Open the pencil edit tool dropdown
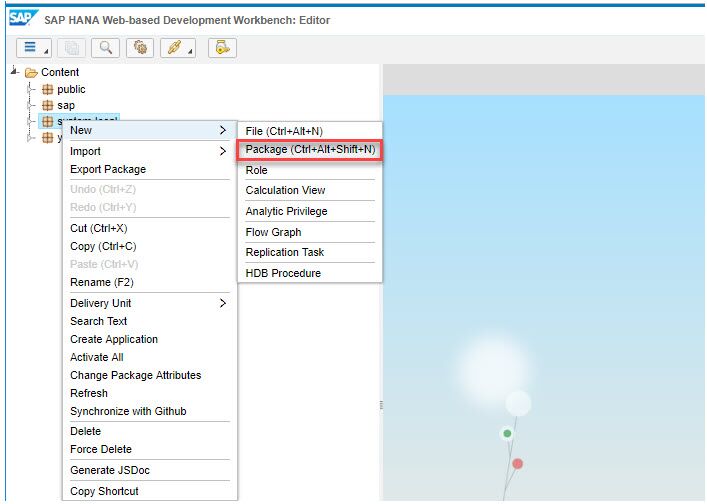The height and width of the screenshot is (504, 707). (x=178, y=48)
